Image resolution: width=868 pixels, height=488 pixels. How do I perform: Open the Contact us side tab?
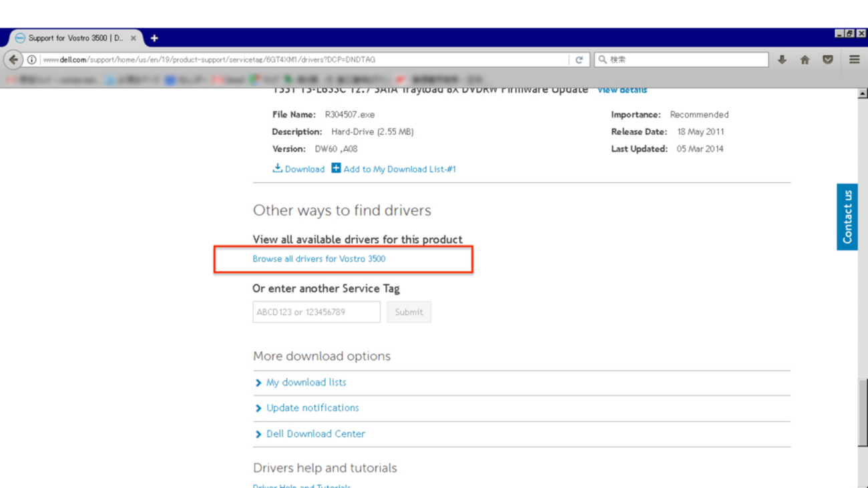point(847,217)
